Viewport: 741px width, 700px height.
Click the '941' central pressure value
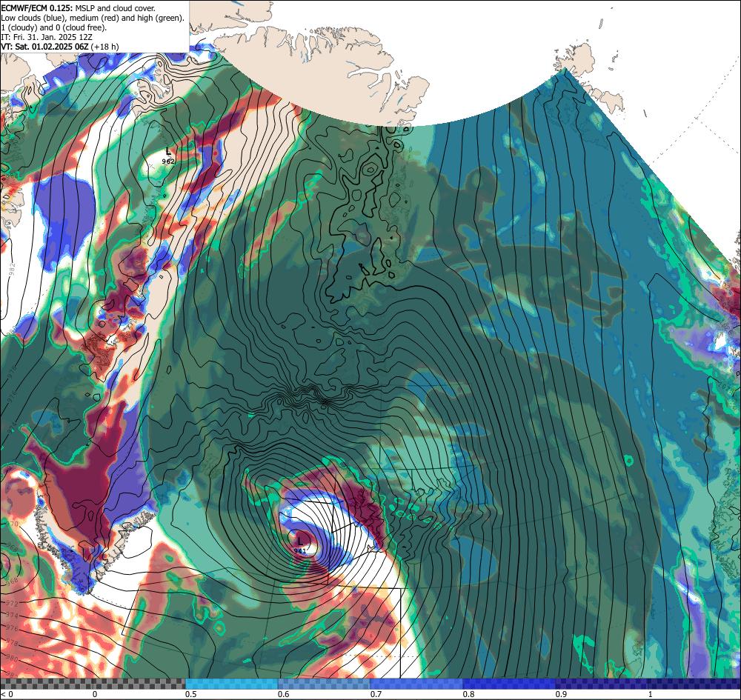tap(299, 551)
